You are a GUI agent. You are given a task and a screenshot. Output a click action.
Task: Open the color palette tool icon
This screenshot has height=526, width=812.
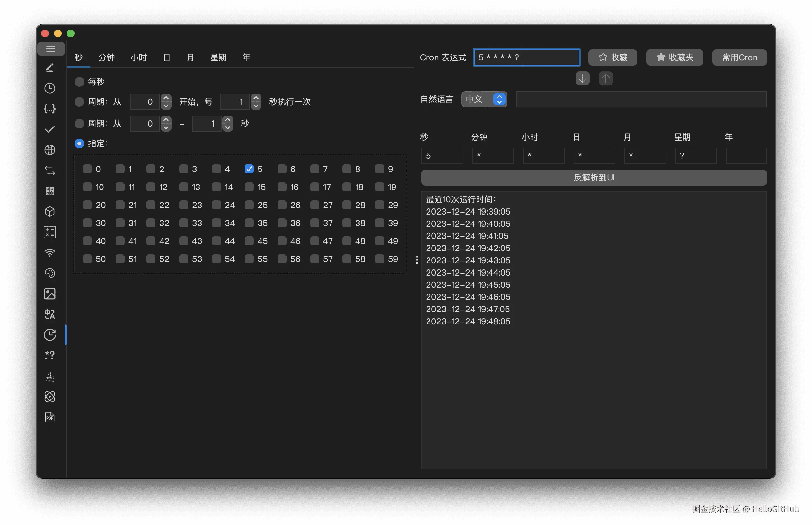pyautogui.click(x=50, y=273)
